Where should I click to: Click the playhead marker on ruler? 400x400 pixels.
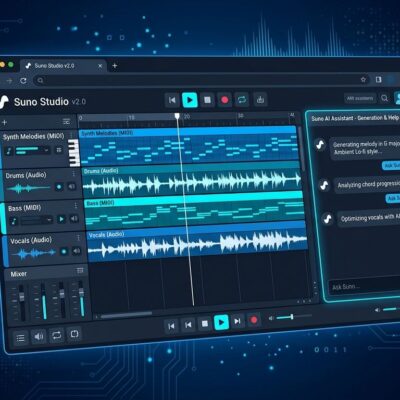(x=177, y=116)
